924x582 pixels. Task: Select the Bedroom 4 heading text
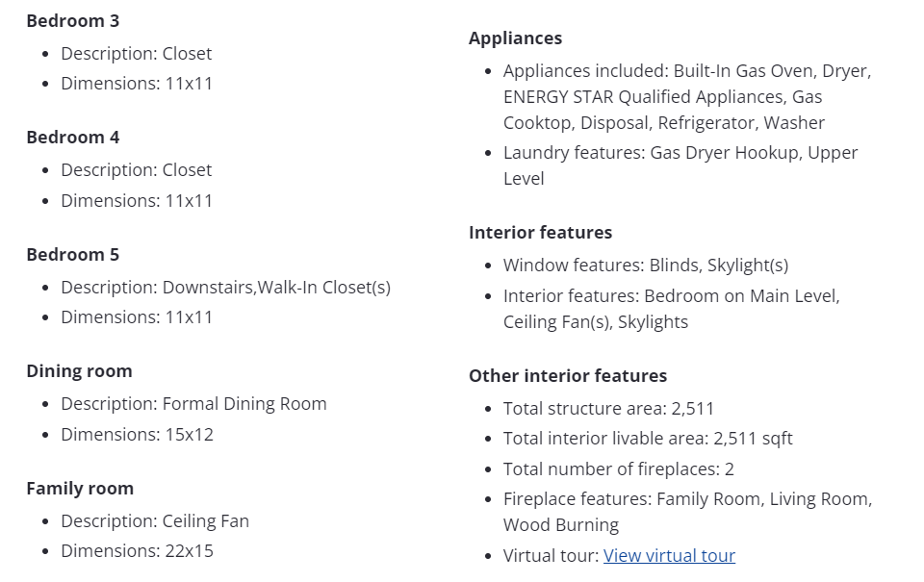click(73, 138)
